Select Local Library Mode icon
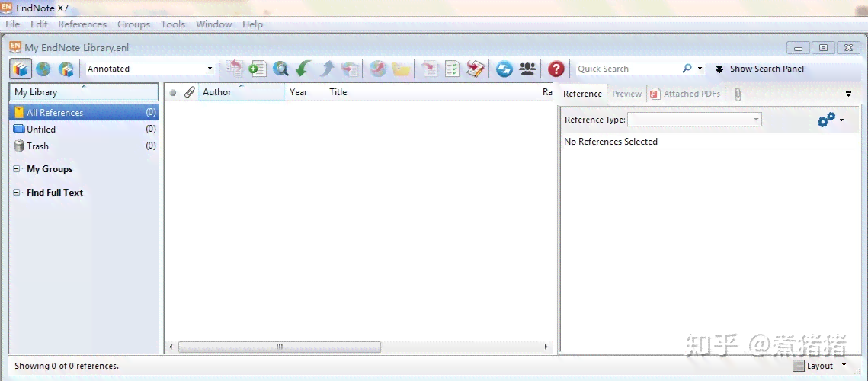 point(21,69)
